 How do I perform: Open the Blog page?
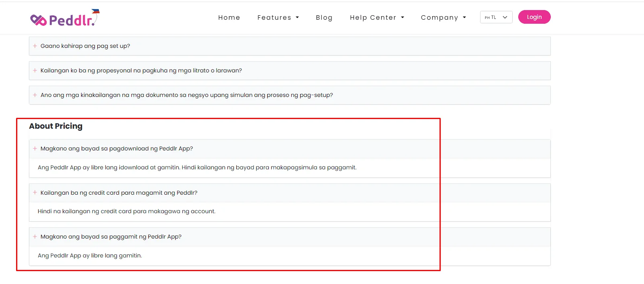click(x=324, y=17)
